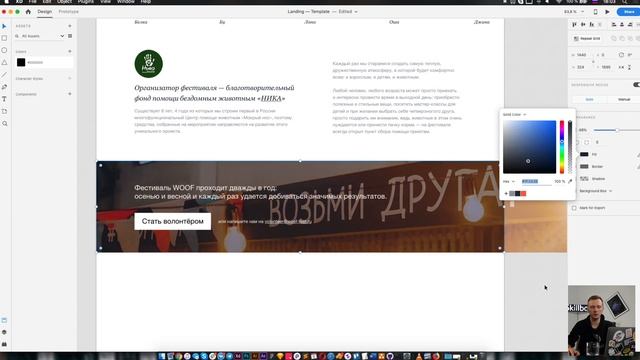Image resolution: width=640 pixels, height=360 pixels.
Task: Open the document title dropdown arrow
Action: (x=356, y=12)
